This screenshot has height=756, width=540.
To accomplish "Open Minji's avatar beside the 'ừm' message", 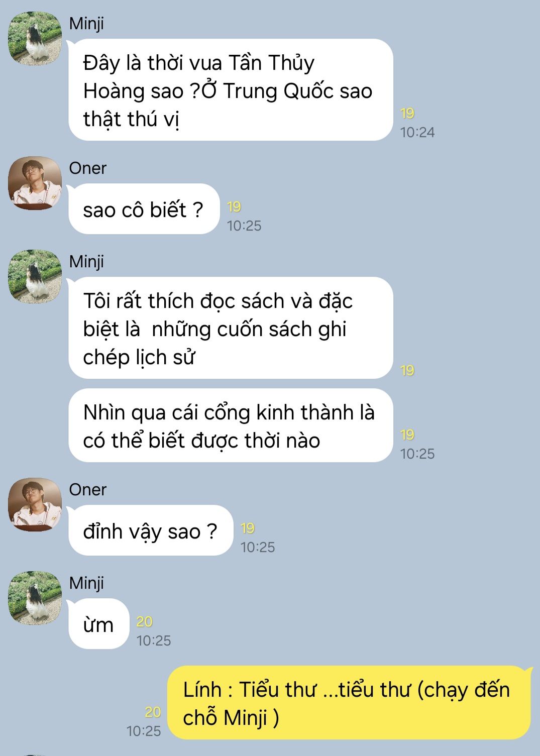I will [x=35, y=598].
